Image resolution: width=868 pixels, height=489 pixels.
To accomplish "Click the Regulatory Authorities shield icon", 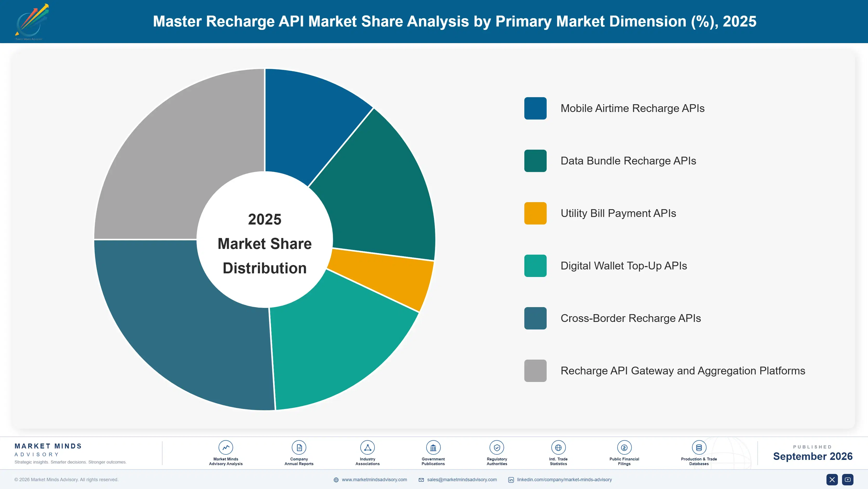I will (497, 447).
